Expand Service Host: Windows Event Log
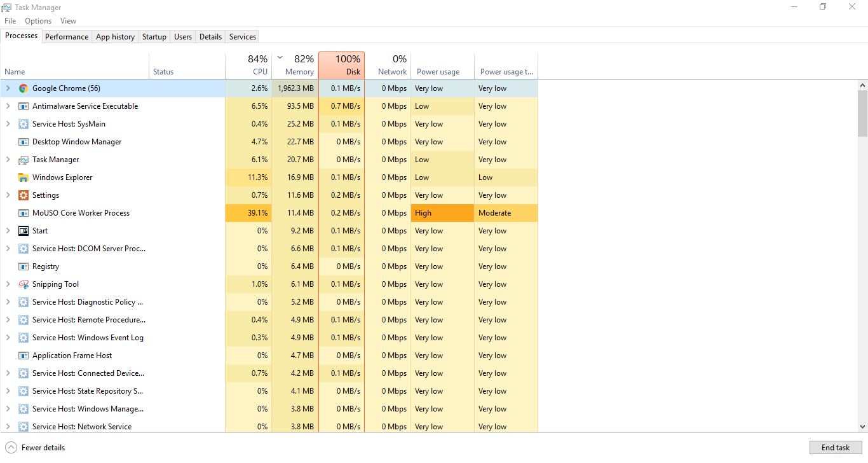Image resolution: width=868 pixels, height=463 pixels. coord(8,338)
